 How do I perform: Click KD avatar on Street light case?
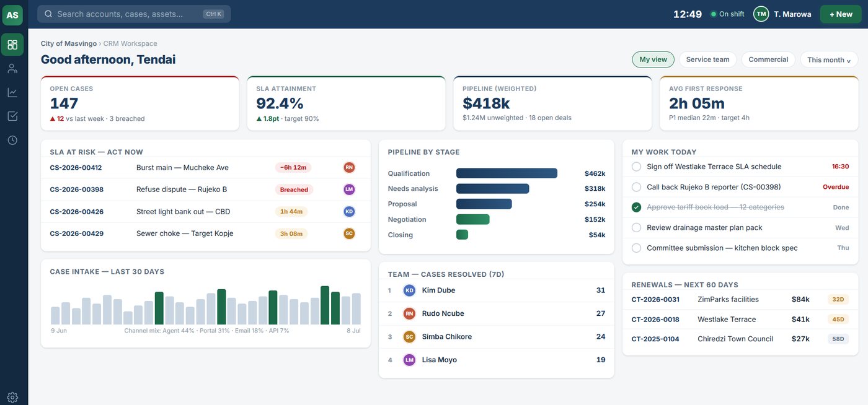coord(349,211)
